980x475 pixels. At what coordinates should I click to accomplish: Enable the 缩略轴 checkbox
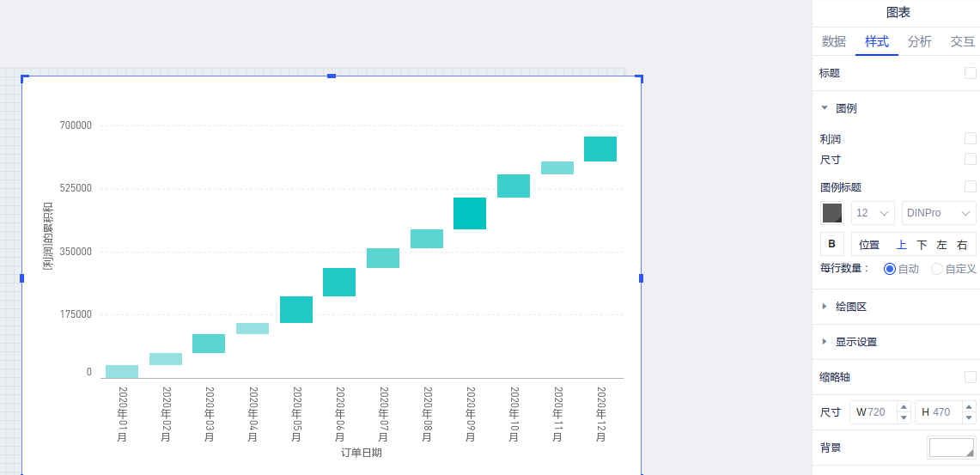(970, 377)
